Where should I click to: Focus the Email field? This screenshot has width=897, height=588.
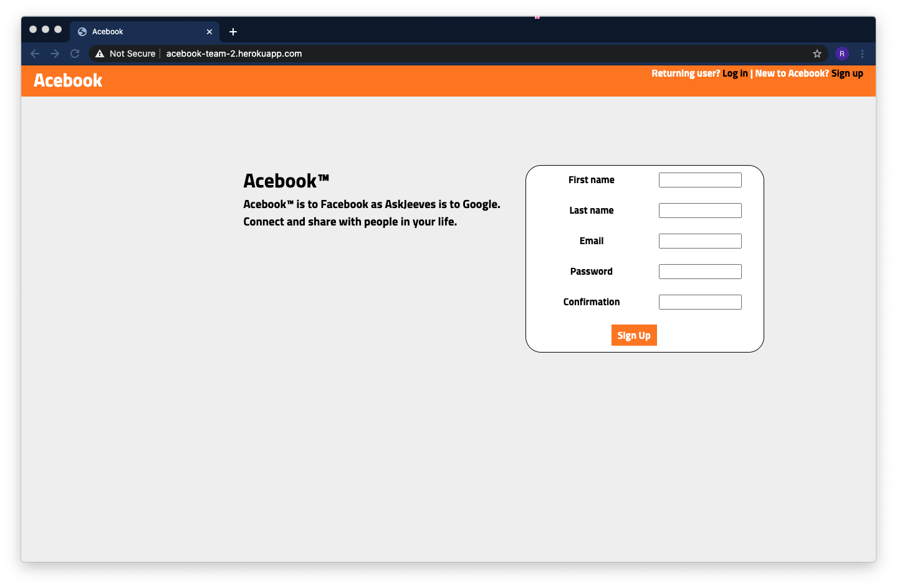(700, 241)
